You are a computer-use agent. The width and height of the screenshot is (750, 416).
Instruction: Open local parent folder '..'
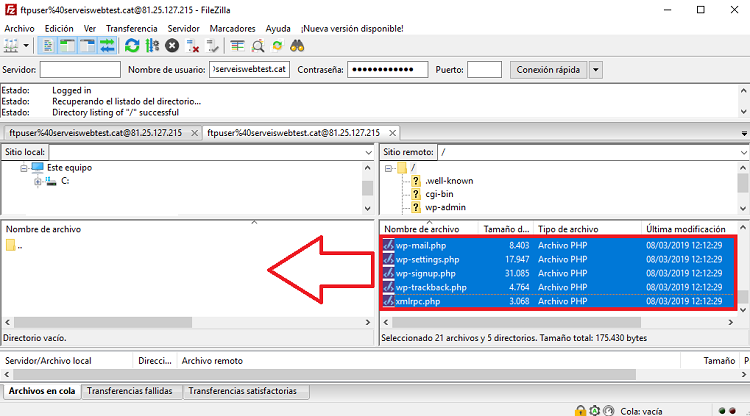click(x=14, y=246)
